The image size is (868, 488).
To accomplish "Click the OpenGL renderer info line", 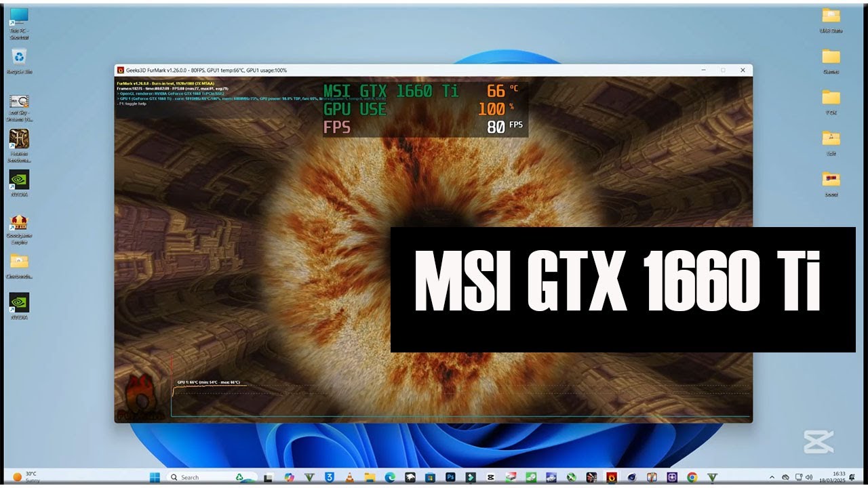I will [x=170, y=94].
